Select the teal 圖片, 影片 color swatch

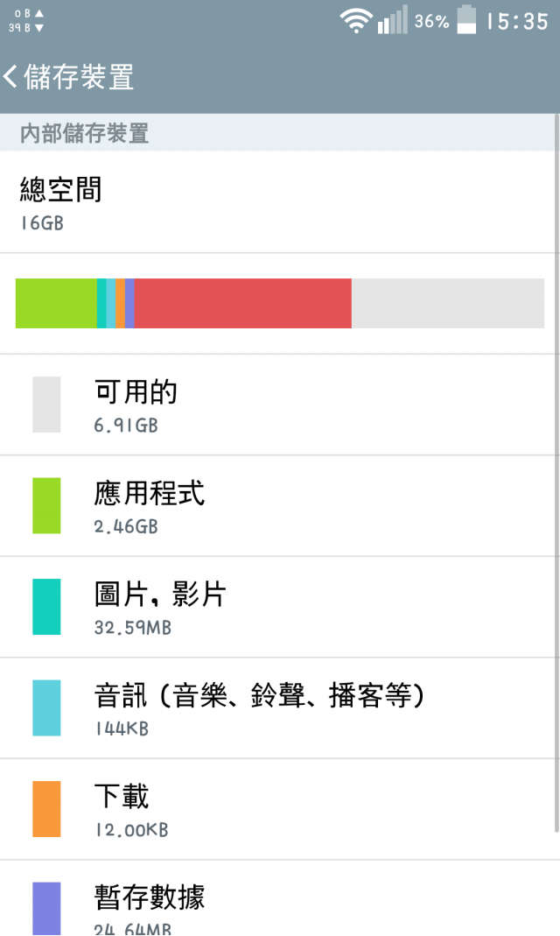coord(46,607)
